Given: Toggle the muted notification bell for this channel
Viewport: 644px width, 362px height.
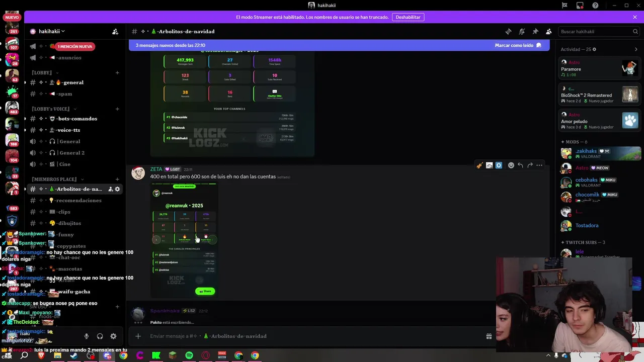Looking at the screenshot, I should point(522,31).
